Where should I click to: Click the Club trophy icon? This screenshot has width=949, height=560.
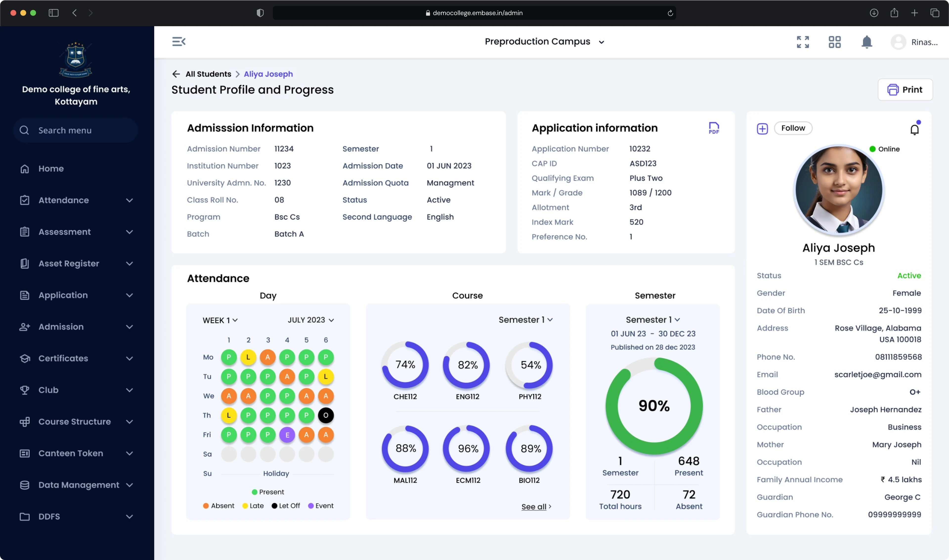tap(24, 390)
